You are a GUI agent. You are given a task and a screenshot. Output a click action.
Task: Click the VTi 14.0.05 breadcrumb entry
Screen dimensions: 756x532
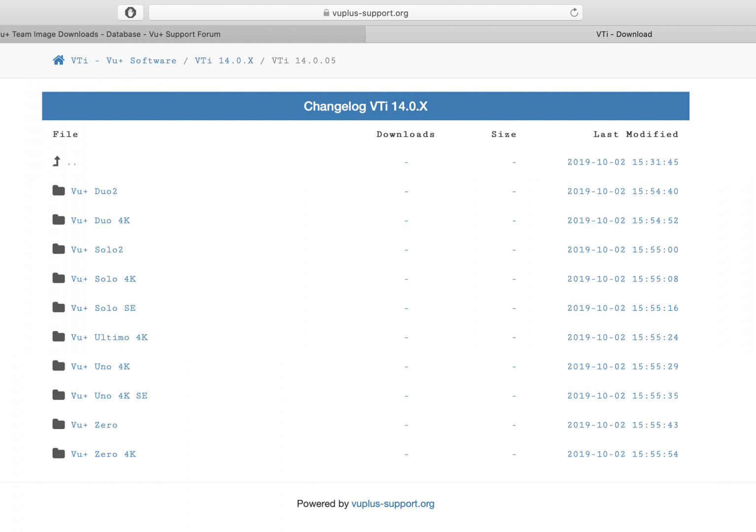pyautogui.click(x=304, y=60)
